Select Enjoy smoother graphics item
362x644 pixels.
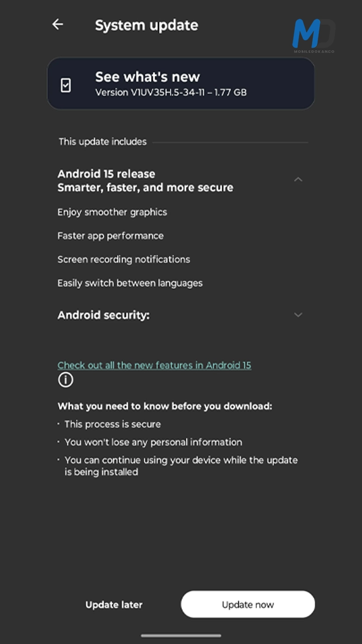pos(112,212)
